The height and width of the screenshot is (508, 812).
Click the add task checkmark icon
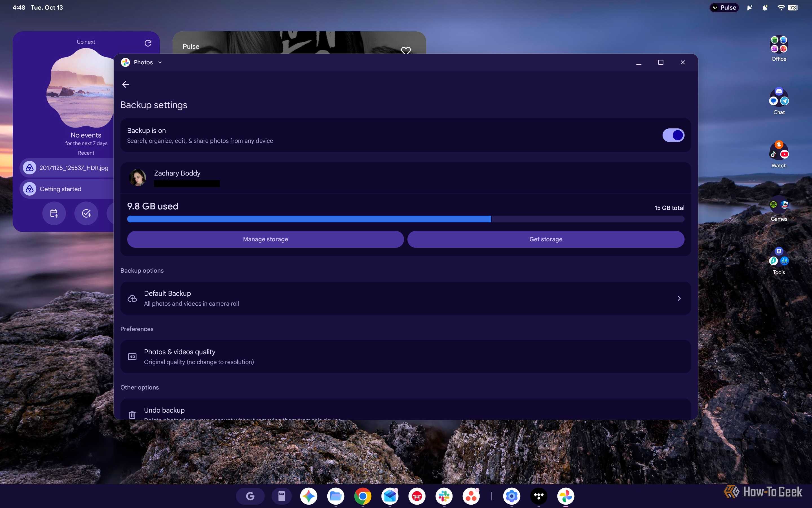[x=86, y=213]
